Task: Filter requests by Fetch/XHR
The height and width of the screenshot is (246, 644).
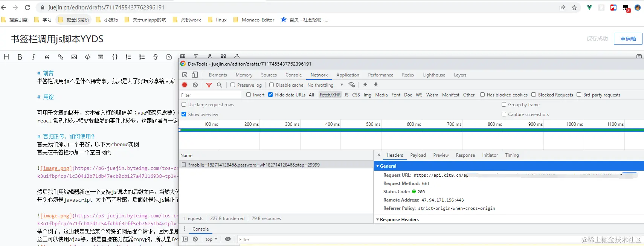Action: pyautogui.click(x=330, y=95)
